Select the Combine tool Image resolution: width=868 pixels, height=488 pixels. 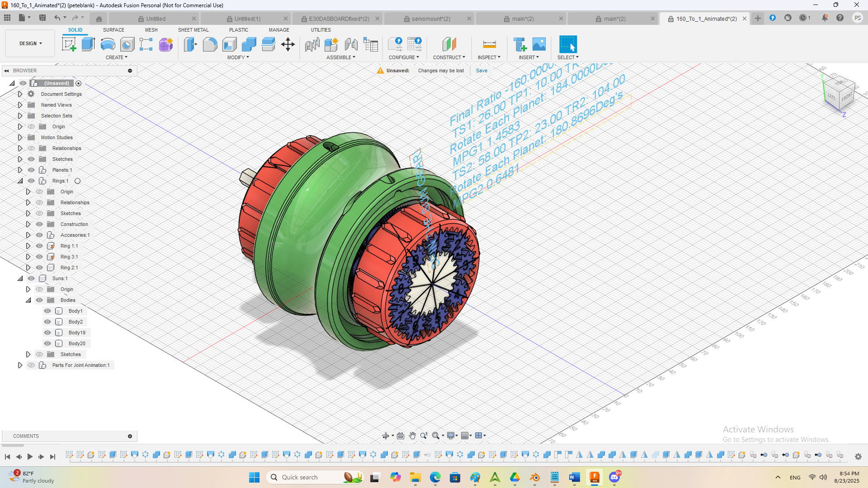click(x=249, y=44)
